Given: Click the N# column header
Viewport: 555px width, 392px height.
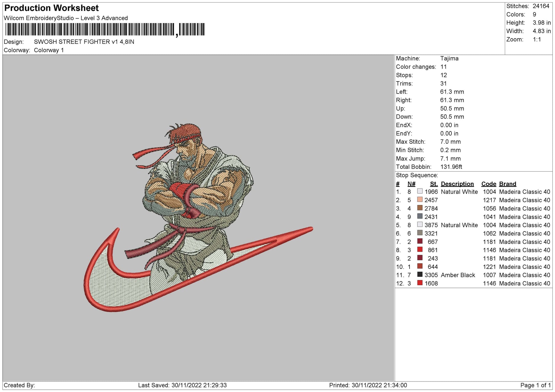Looking at the screenshot, I should click(x=411, y=184).
